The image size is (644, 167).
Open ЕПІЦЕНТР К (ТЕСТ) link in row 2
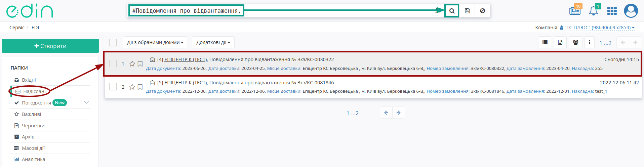pos(186,83)
